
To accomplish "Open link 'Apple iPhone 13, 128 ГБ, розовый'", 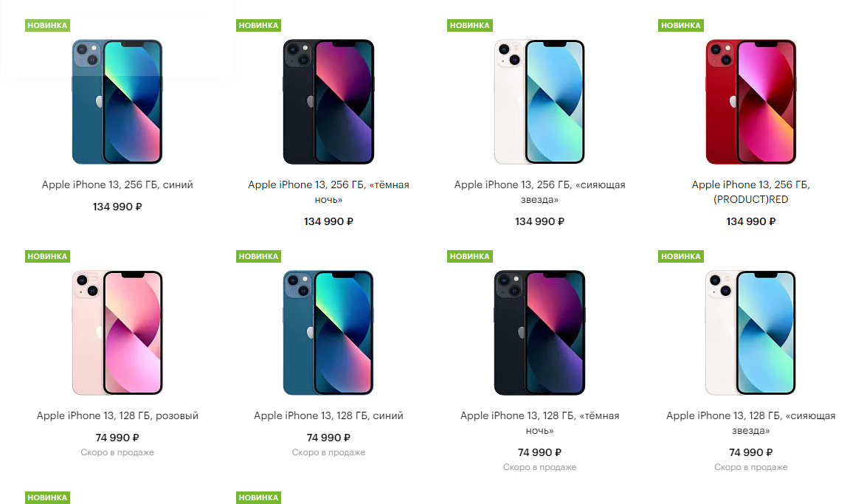I will click(x=117, y=415).
